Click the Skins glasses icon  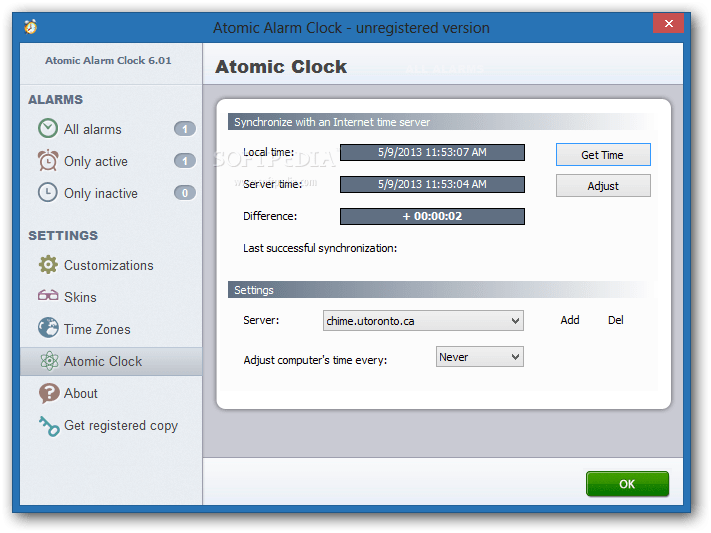(48, 296)
